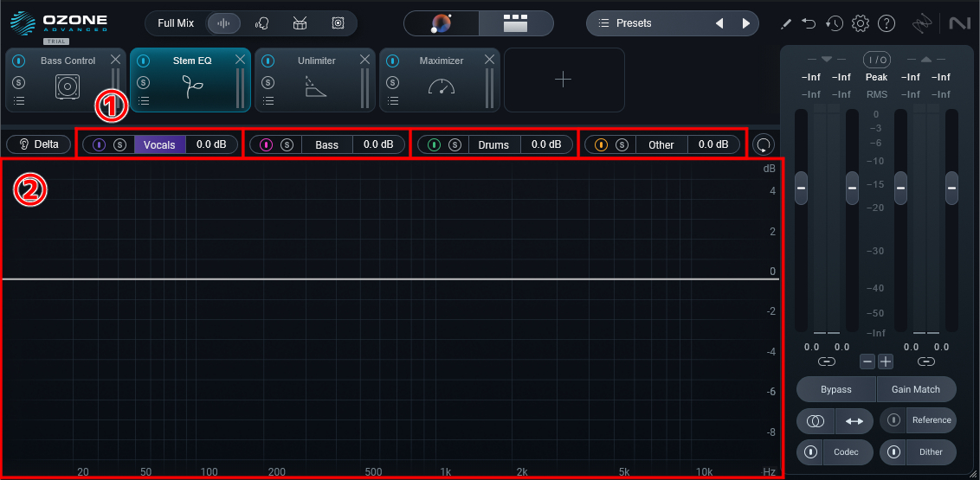Image resolution: width=980 pixels, height=480 pixels.
Task: Open the help question mark icon
Action: tap(887, 23)
